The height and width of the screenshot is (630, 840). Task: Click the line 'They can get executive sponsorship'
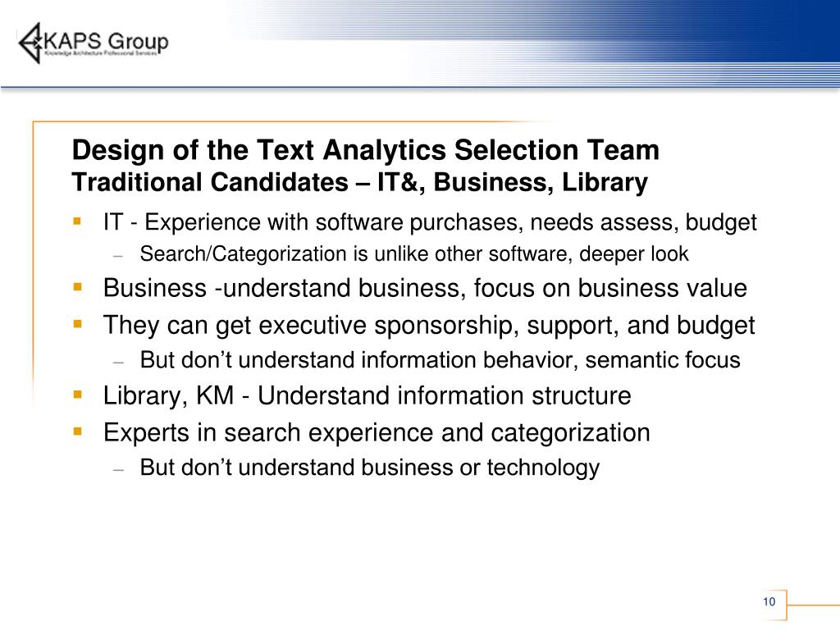click(x=429, y=326)
